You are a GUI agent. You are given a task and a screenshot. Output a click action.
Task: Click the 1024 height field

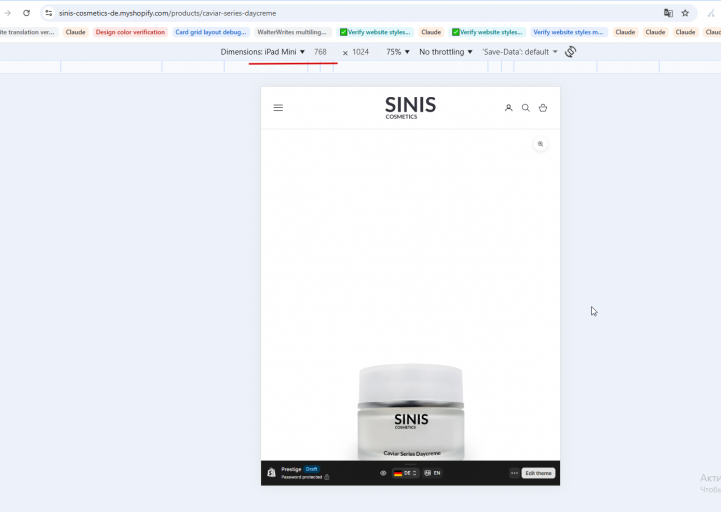[360, 52]
